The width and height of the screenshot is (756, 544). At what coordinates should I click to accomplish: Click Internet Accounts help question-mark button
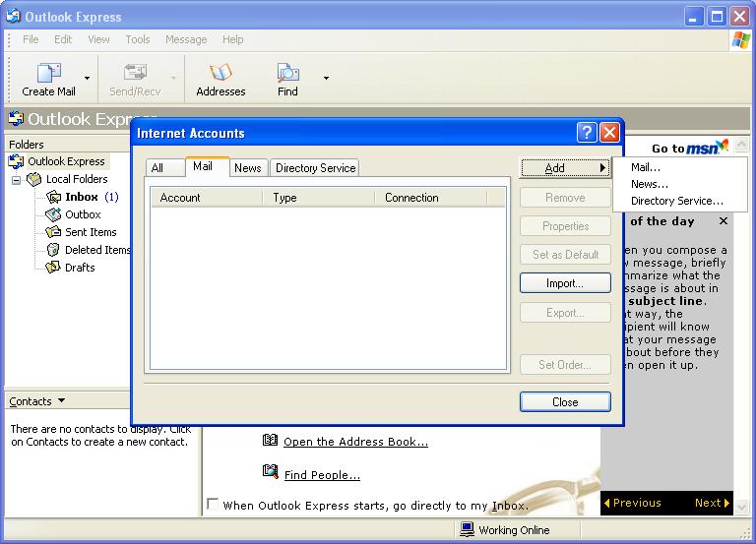tap(587, 132)
